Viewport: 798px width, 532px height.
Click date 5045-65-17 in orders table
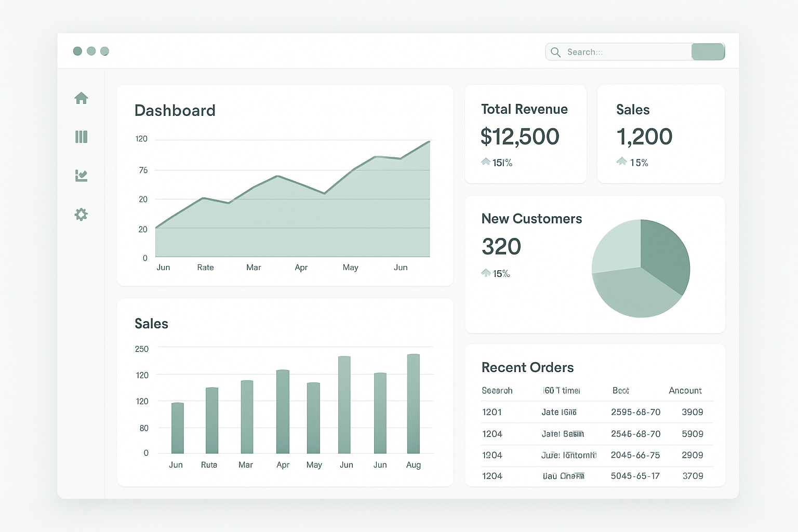pyautogui.click(x=635, y=476)
